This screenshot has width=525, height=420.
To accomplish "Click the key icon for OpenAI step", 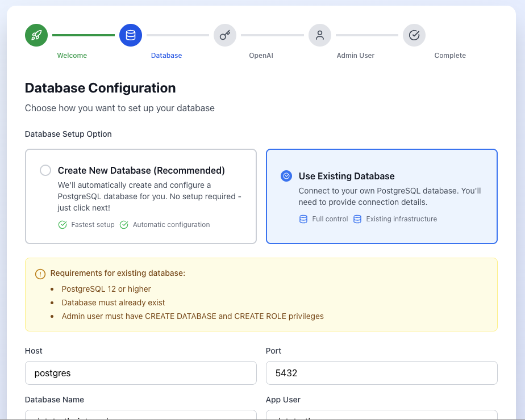I will tap(225, 35).
